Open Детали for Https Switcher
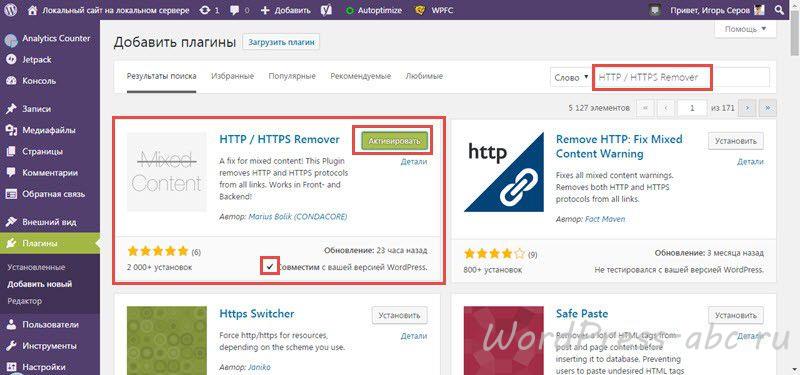 click(414, 336)
